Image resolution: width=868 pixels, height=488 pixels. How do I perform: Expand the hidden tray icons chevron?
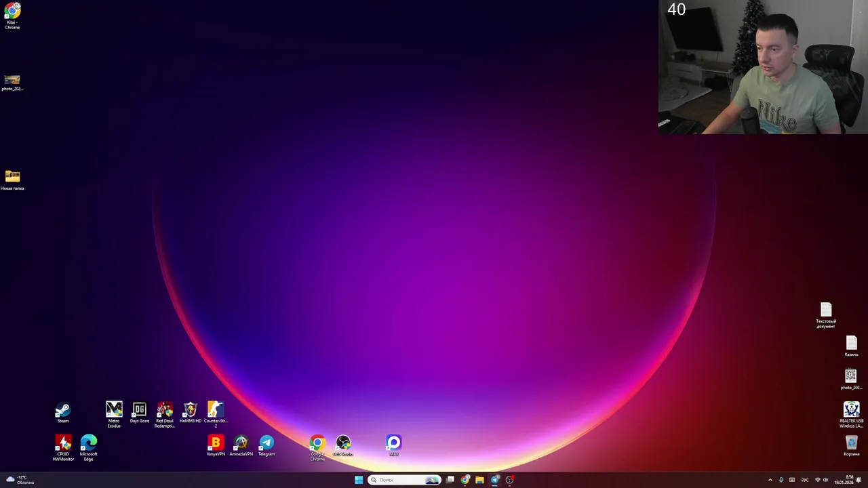click(x=770, y=480)
